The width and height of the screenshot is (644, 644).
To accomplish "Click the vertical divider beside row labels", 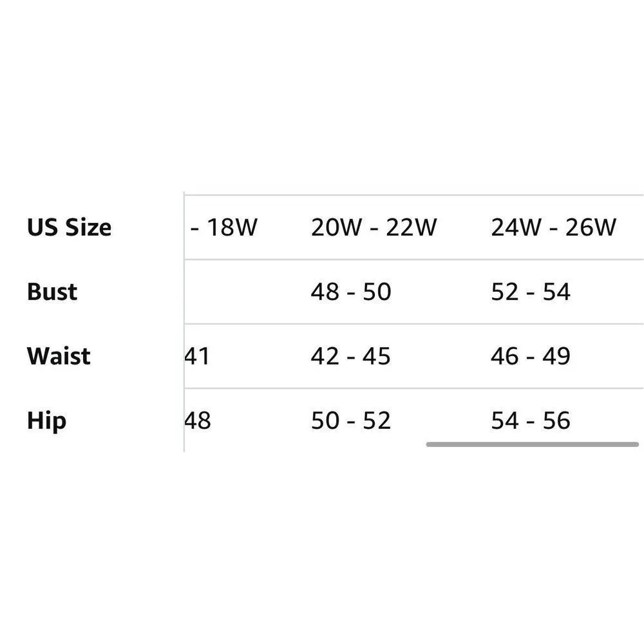I will point(184,322).
